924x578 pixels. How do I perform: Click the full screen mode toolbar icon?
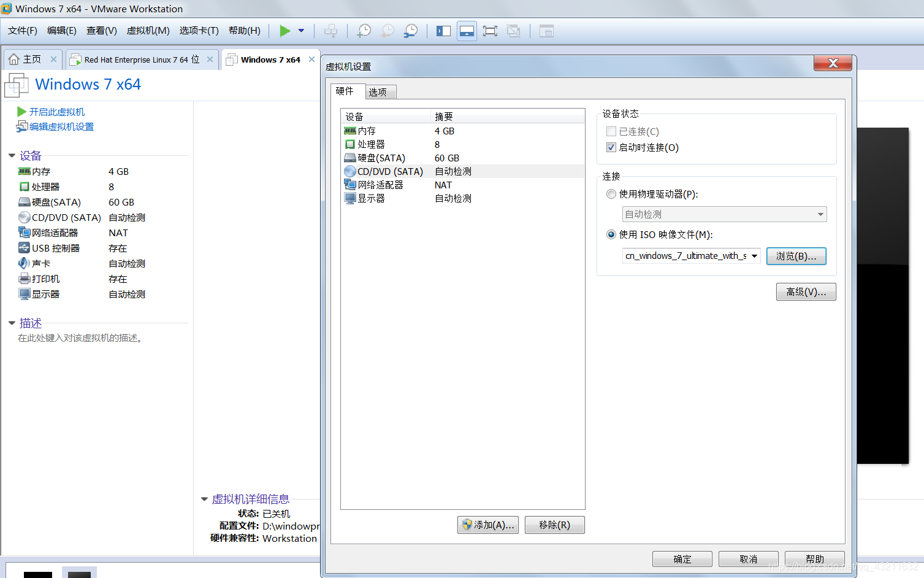tap(490, 31)
